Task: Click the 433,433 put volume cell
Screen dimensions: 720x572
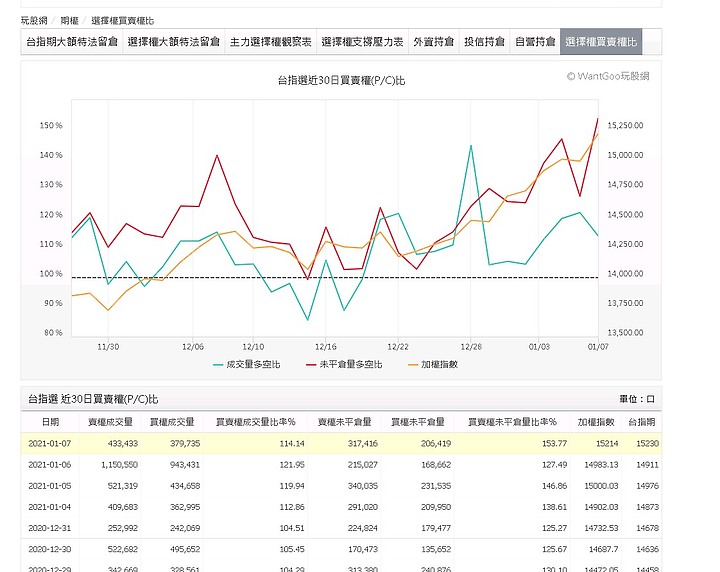Action: 123,443
